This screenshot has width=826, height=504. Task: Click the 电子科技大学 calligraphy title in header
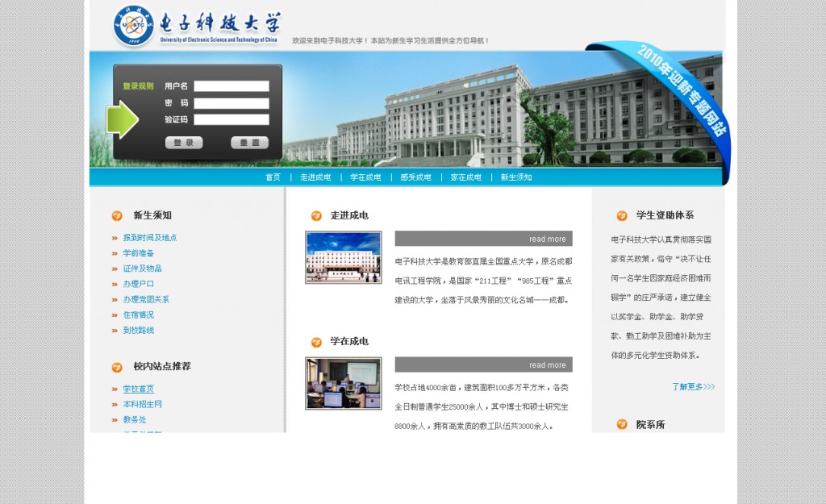(219, 23)
